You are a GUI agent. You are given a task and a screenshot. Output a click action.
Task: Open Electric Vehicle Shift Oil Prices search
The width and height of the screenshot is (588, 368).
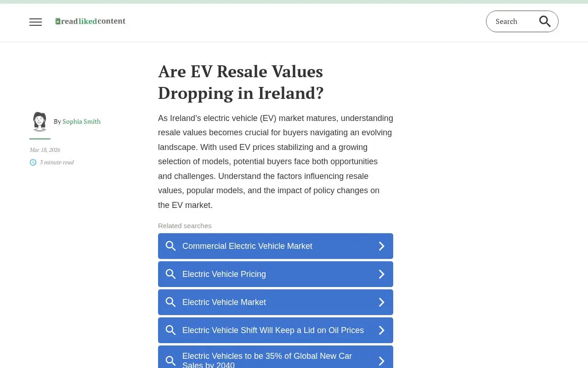click(276, 330)
